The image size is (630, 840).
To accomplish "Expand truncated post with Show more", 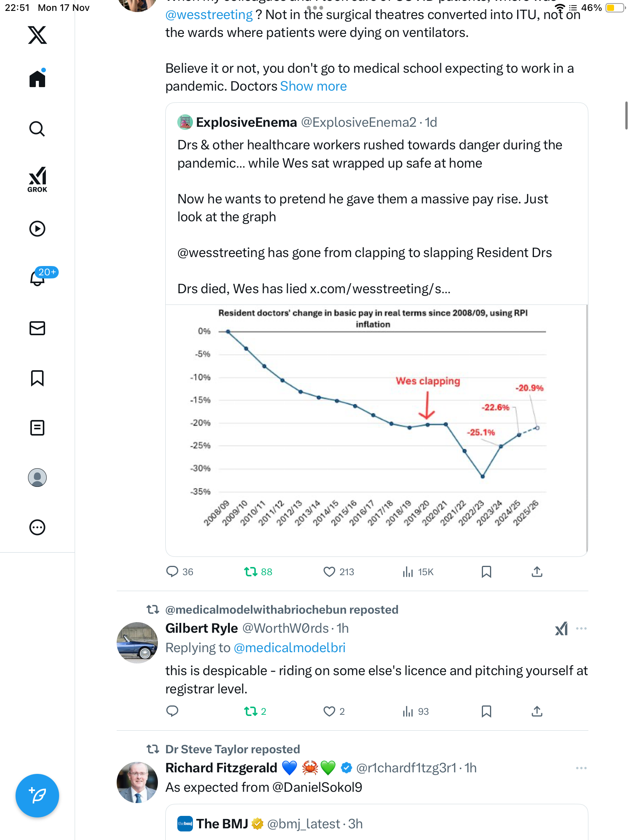I will (313, 86).
